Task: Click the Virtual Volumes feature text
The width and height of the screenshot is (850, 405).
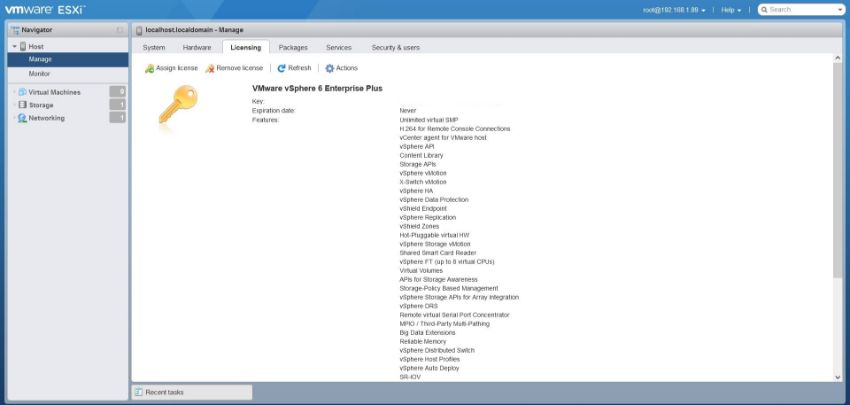Action: pyautogui.click(x=421, y=271)
